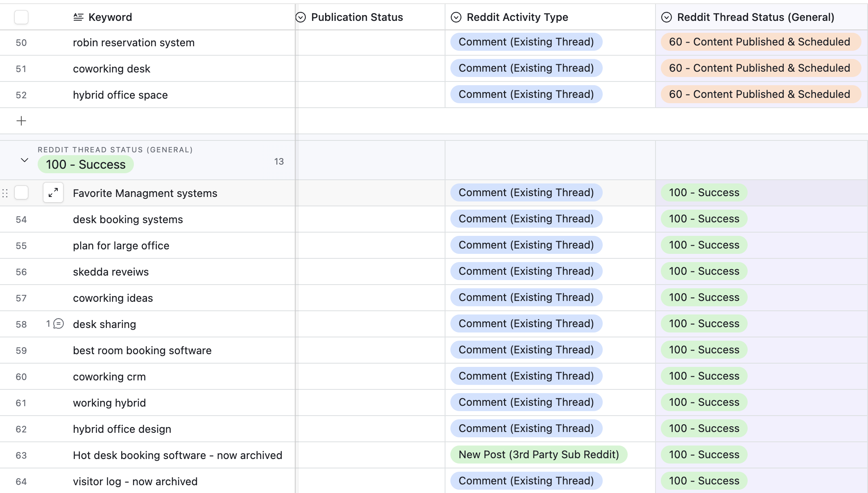Click the drag handle on the hovered row
This screenshot has width=868, height=493.
click(5, 193)
